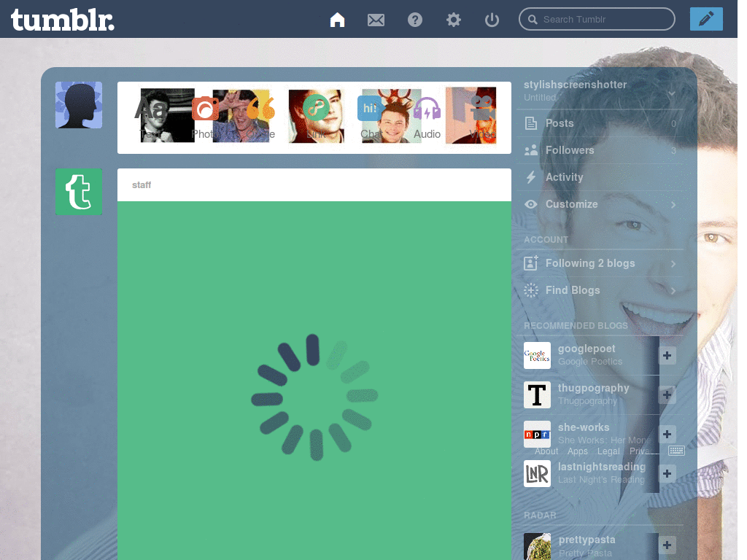Open the googlepoet blog avatar
The image size is (747, 560).
click(537, 355)
